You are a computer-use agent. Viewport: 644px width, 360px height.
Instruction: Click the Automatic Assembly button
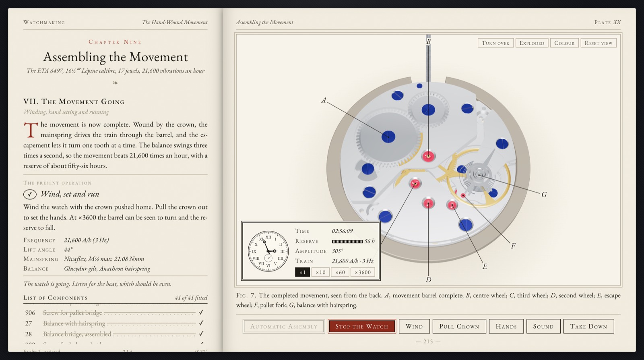(x=284, y=326)
